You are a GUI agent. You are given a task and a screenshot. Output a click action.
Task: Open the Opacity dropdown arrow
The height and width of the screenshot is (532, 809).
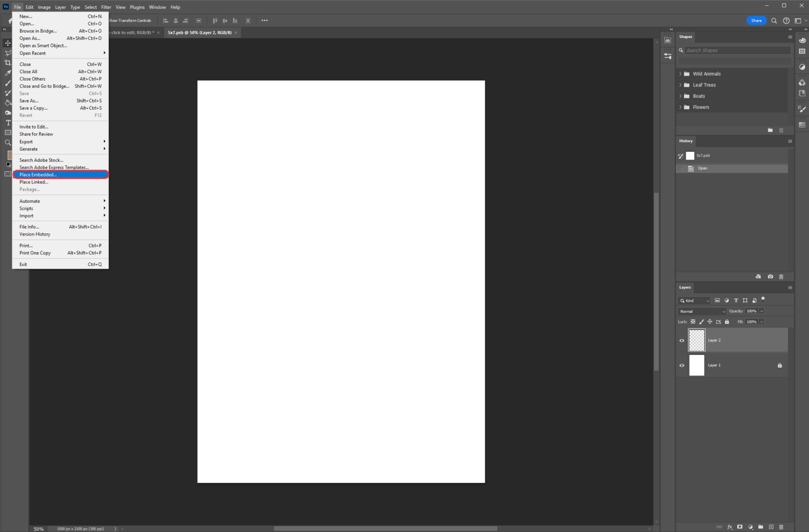762,311
